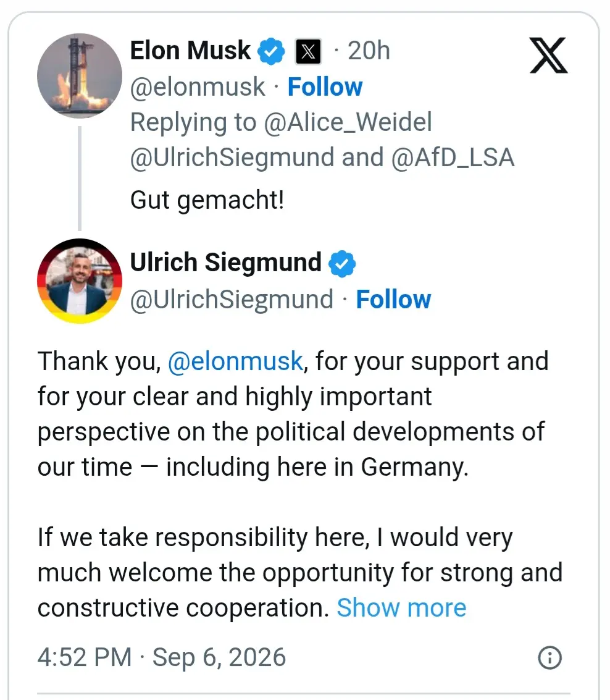Open Ulrich Siegmund's profile picture

pos(80,281)
